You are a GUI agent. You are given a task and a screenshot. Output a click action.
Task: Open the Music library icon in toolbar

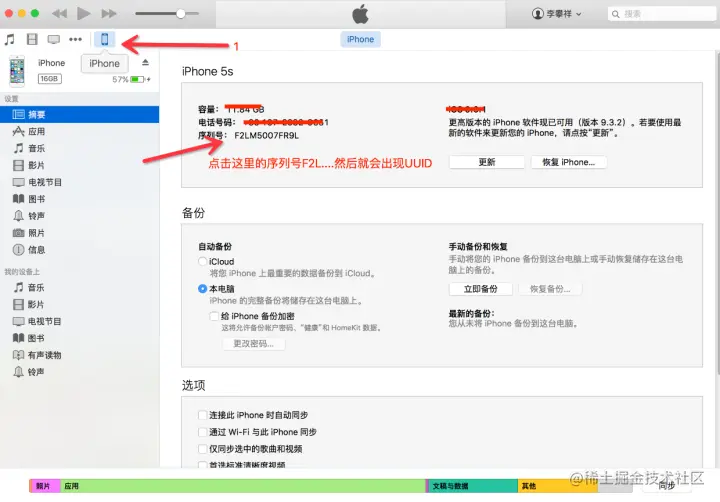pos(10,39)
